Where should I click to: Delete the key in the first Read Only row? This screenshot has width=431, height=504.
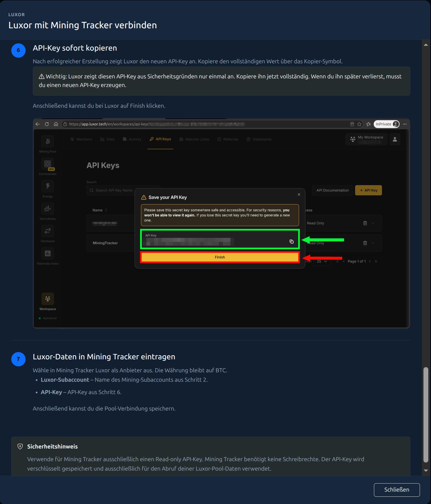[365, 223]
